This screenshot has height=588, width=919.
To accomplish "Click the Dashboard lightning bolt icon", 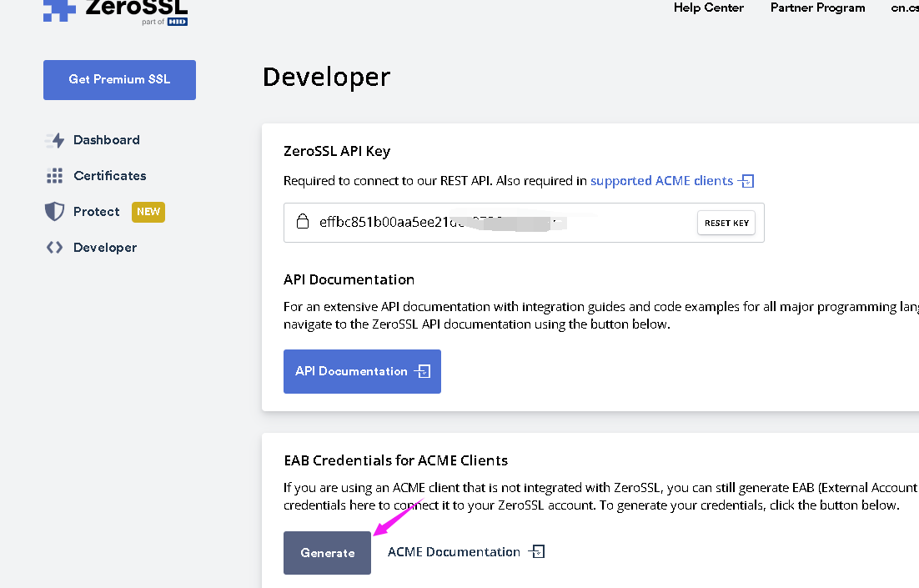I will [x=55, y=140].
